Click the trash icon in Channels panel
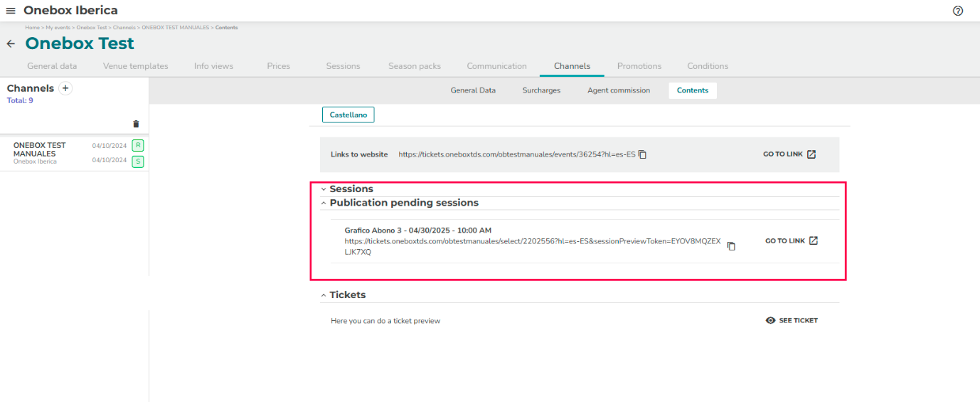The width and height of the screenshot is (980, 402). (137, 124)
